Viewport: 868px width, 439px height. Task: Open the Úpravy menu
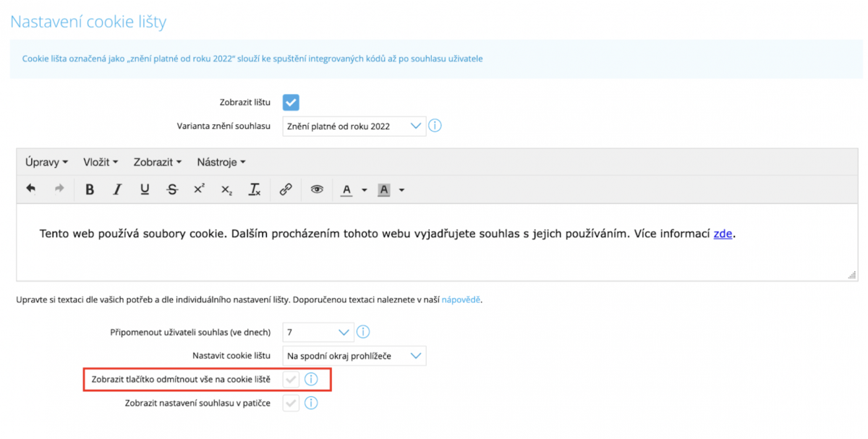(46, 162)
